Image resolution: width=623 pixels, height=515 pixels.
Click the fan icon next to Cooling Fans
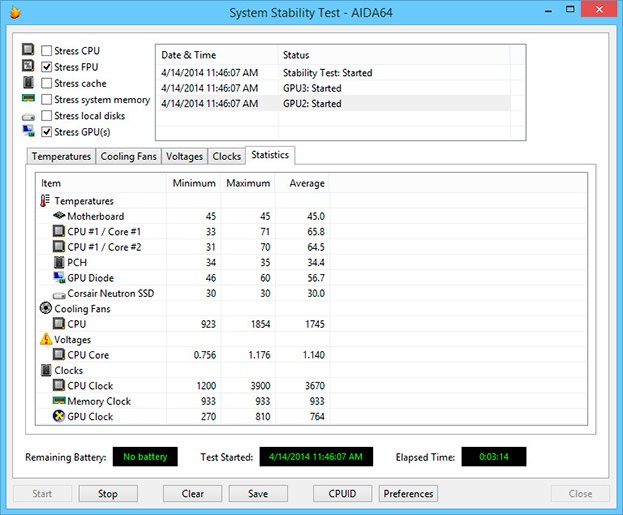(x=46, y=308)
